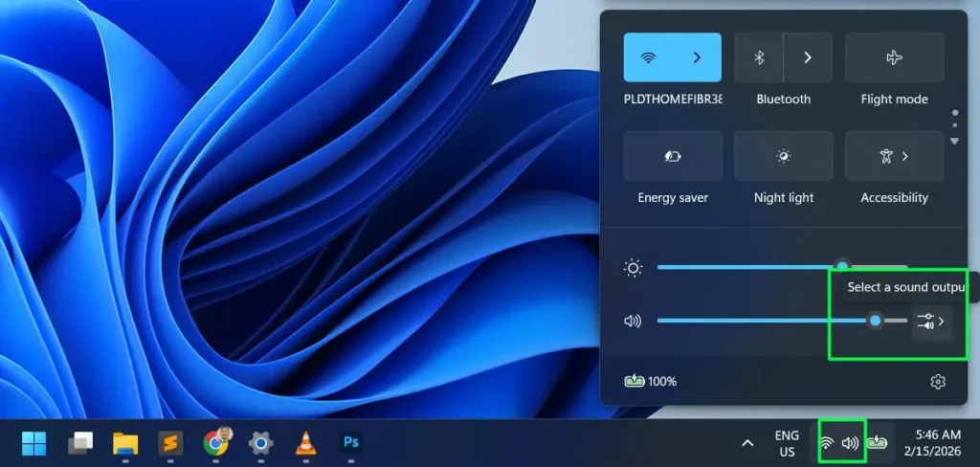The height and width of the screenshot is (467, 980).
Task: Open all settings gear in quick panel
Action: coord(938,382)
